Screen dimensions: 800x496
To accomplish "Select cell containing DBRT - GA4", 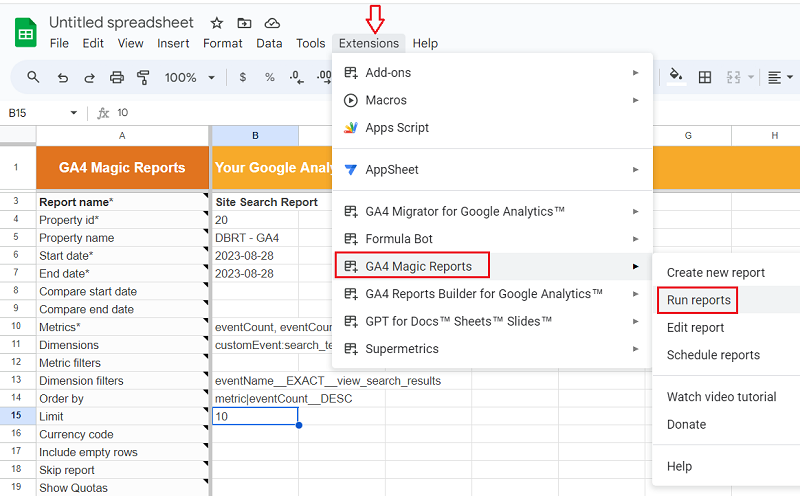I will pos(255,238).
